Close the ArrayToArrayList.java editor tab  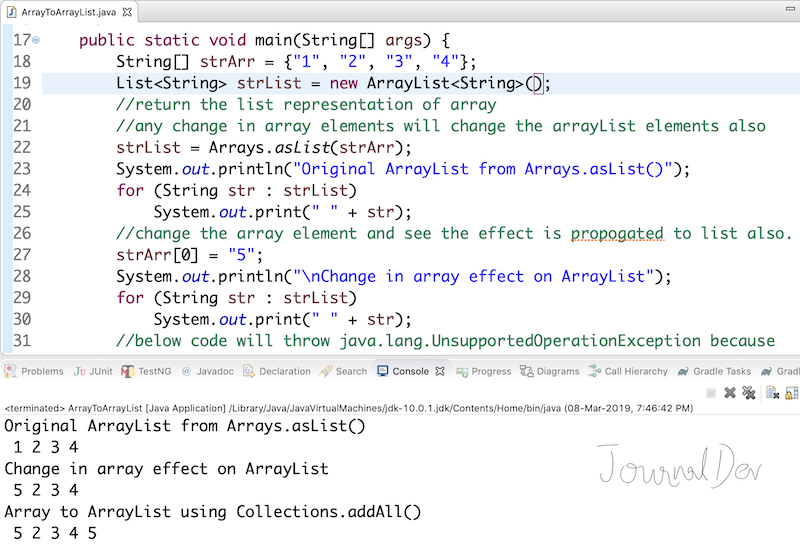click(127, 12)
